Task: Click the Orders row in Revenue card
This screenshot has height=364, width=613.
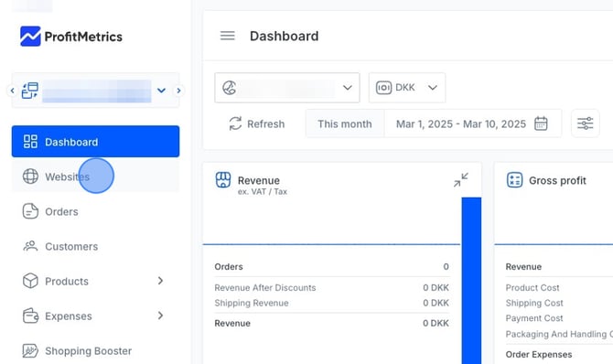Action: [x=331, y=267]
